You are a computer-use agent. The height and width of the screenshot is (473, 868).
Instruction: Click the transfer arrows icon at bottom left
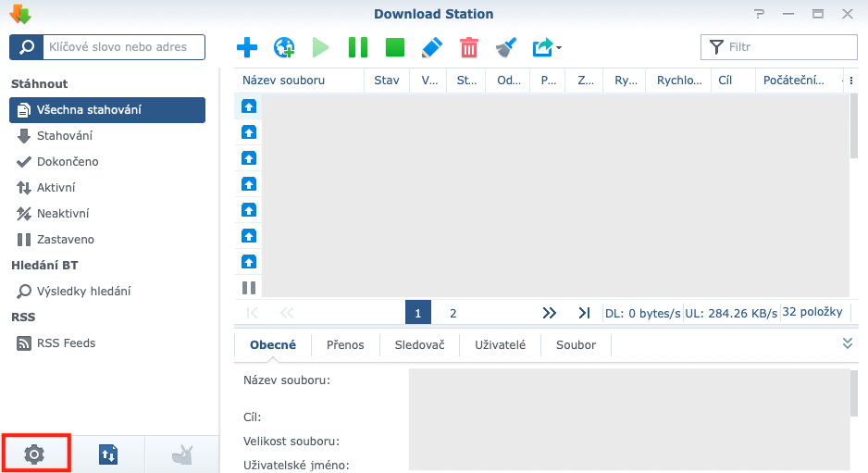[108, 454]
